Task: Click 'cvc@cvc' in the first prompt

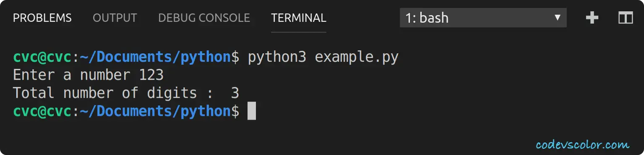Action: [x=42, y=58]
